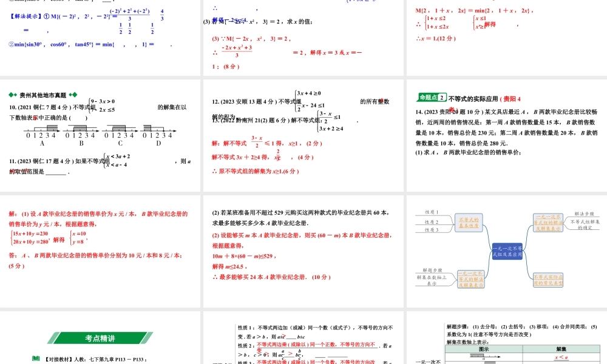607x364 pixels.
Task: Click the 不等式的基本性质 node in the mind map
Action: click(x=469, y=223)
